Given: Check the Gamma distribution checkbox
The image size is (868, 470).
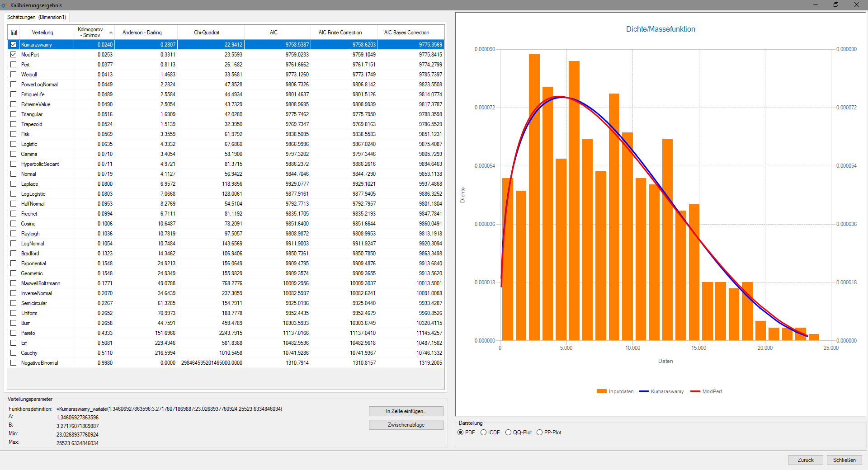Looking at the screenshot, I should 14,154.
